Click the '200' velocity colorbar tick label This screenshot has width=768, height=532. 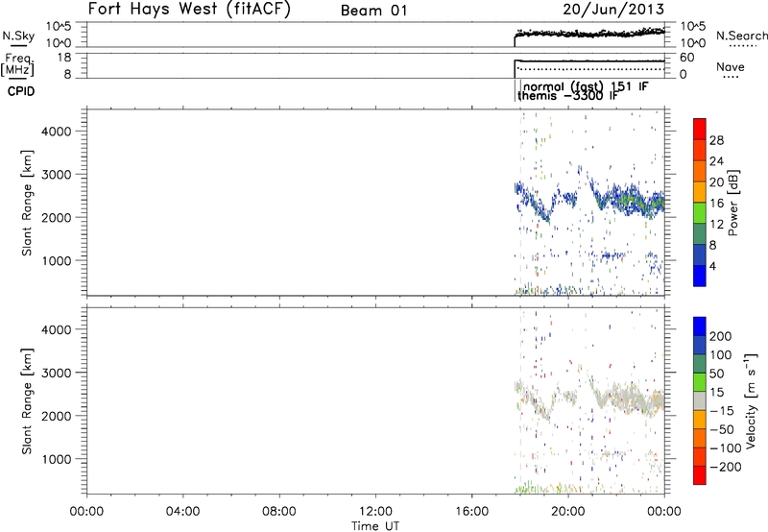click(x=721, y=336)
